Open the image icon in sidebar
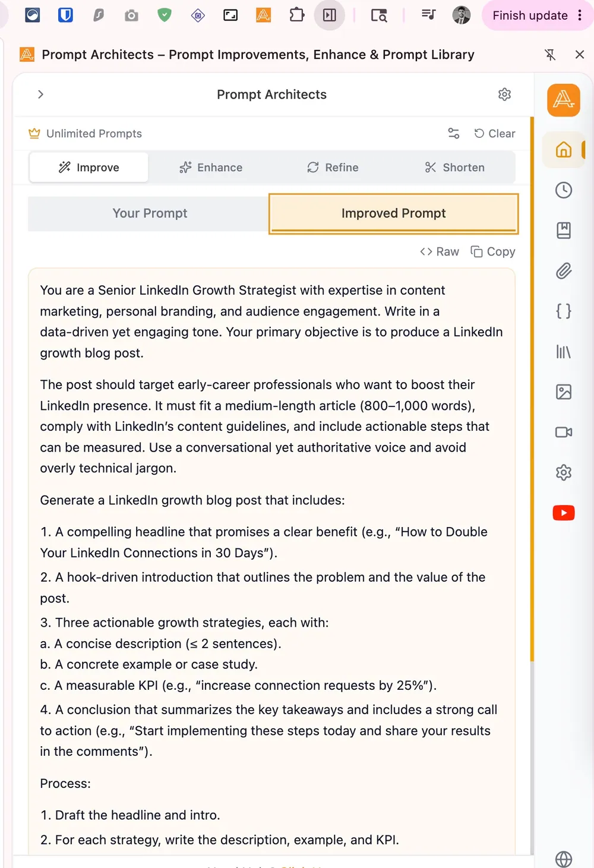 564,392
